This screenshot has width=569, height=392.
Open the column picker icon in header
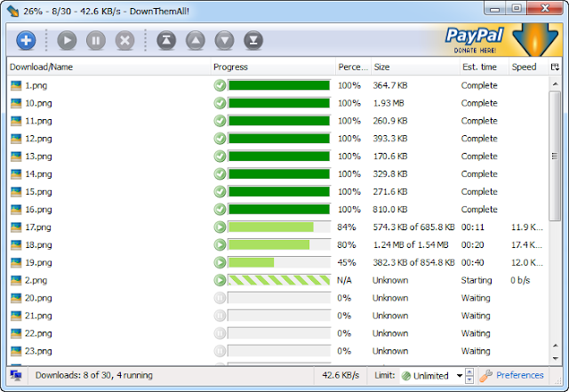point(555,67)
